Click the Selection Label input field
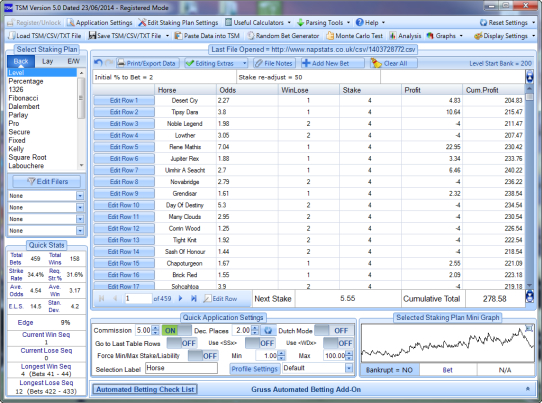 (181, 368)
